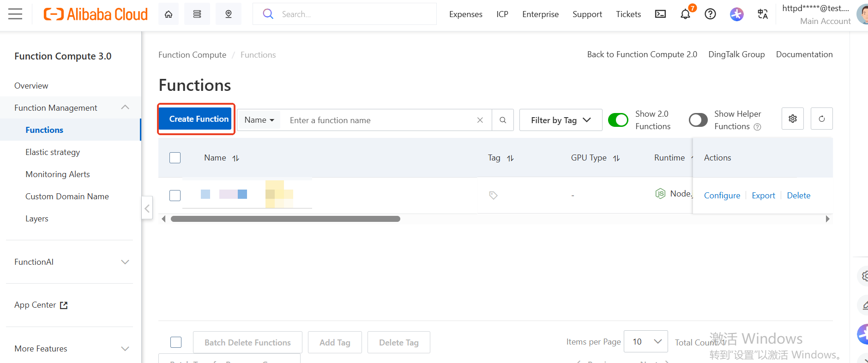The image size is (868, 363).
Task: Collapse the Function Management section
Action: click(x=125, y=107)
